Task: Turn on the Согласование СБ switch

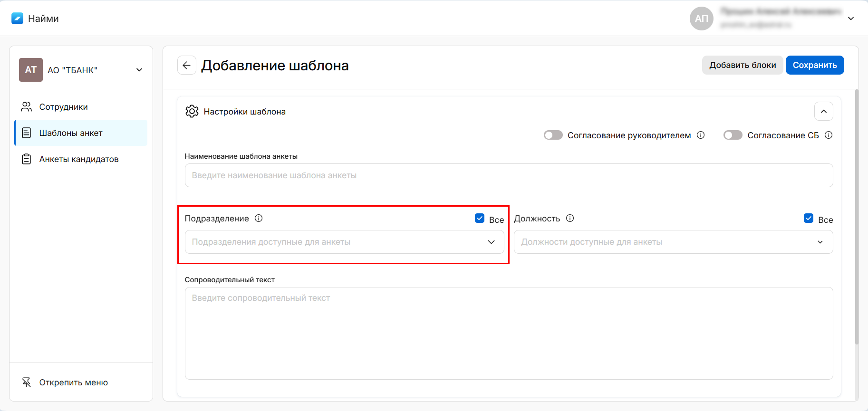Action: pos(733,135)
